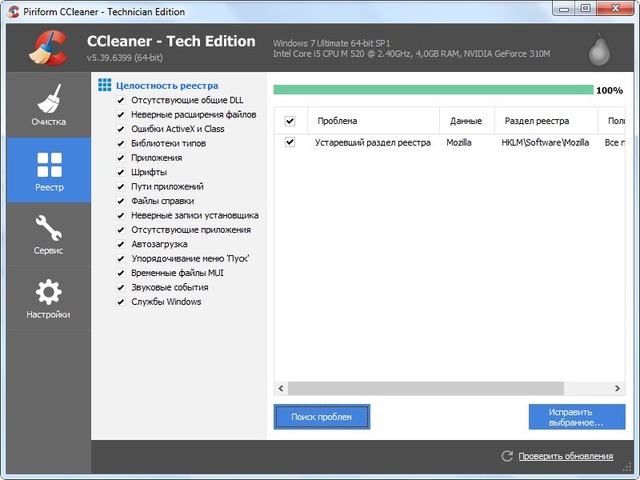Sort results by the Раздел реестра column
The image size is (640, 480).
545,121
